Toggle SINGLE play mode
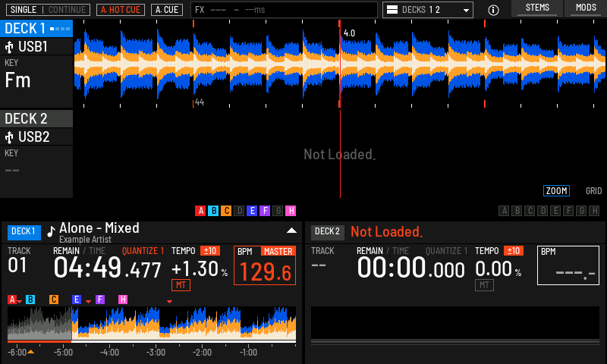The image size is (607, 364). [24, 10]
